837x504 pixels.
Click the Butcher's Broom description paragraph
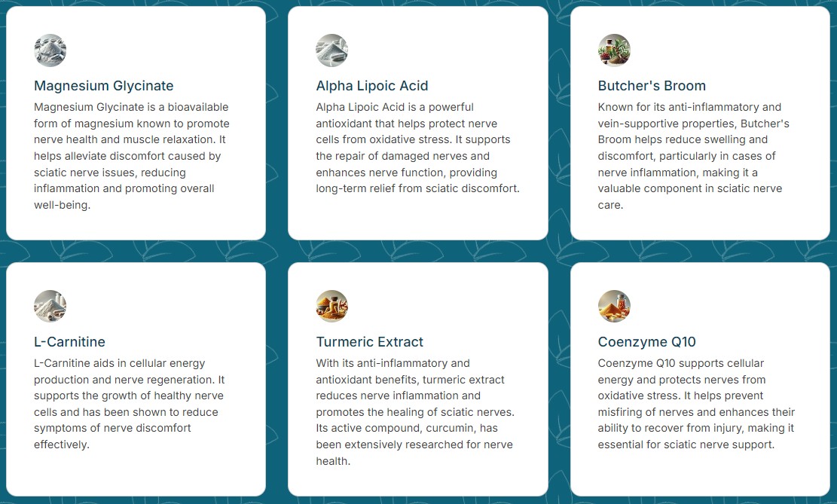(693, 156)
